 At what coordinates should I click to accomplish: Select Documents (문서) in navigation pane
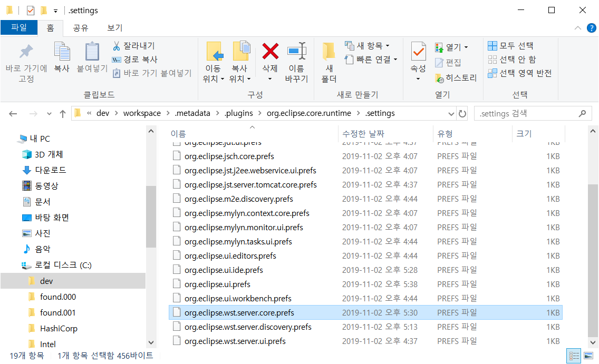coord(36,202)
